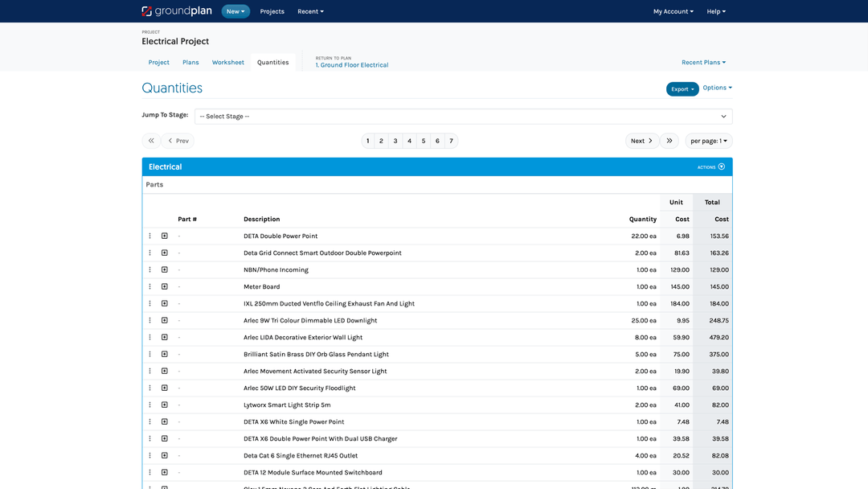The width and height of the screenshot is (868, 489).
Task: Expand the Deta Grid Connect Smart Outdoor Double Powerpoint row
Action: coord(165,253)
